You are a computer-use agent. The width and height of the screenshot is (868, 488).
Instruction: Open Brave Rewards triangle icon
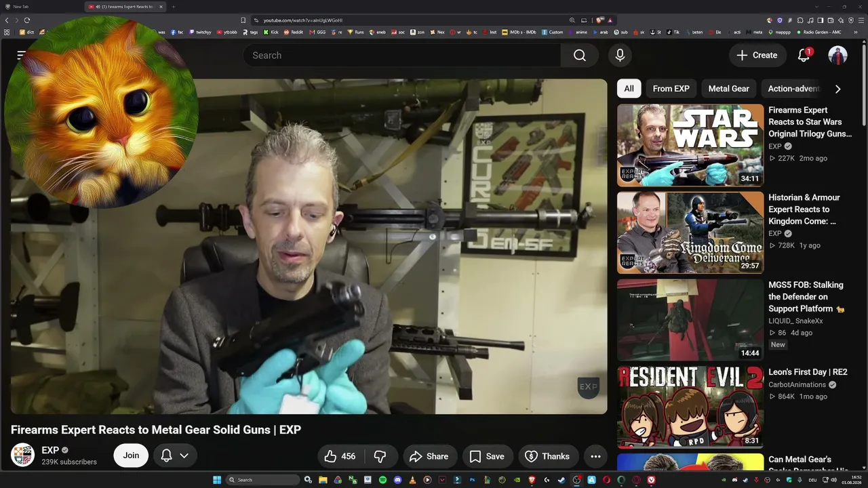click(610, 20)
